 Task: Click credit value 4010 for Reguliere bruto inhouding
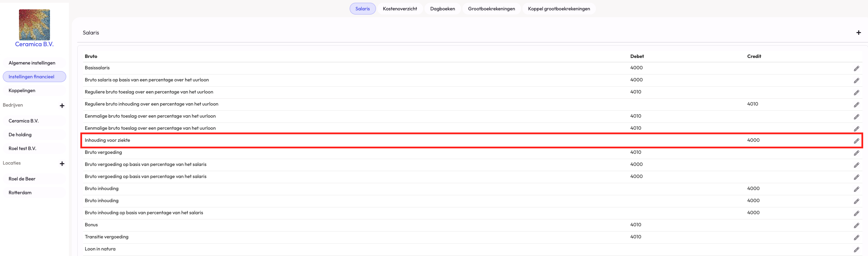point(753,104)
